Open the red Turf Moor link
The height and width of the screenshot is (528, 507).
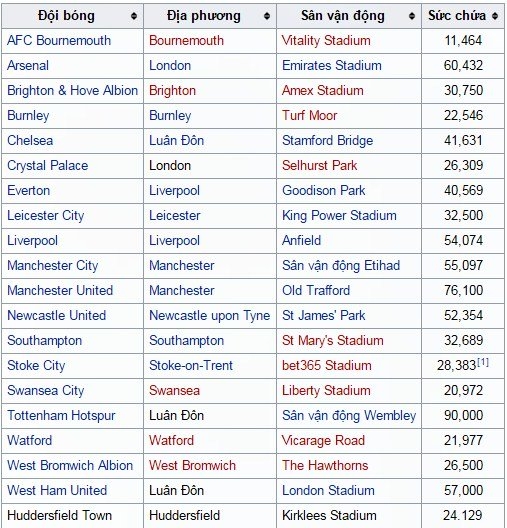[x=309, y=116]
